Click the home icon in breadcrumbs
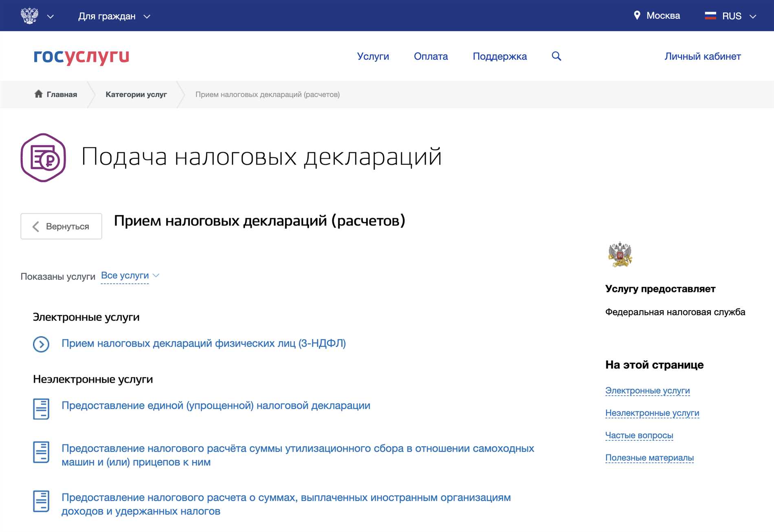This screenshot has width=774, height=532. click(38, 94)
